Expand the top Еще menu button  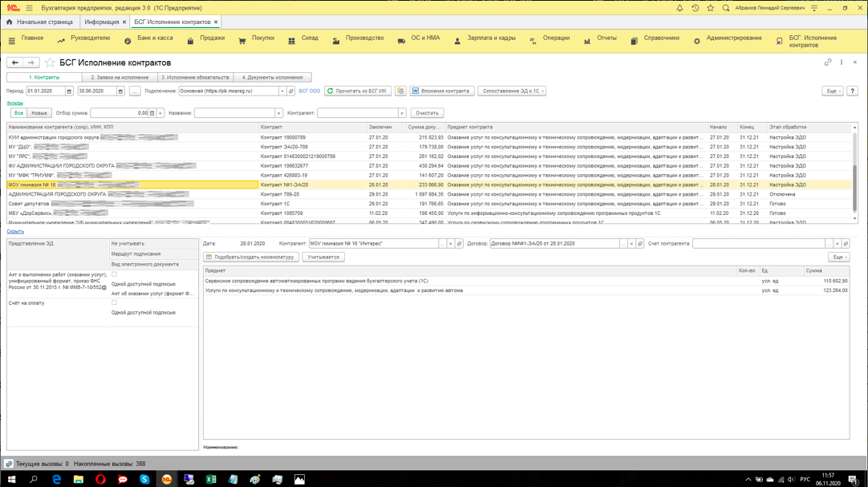coord(833,91)
